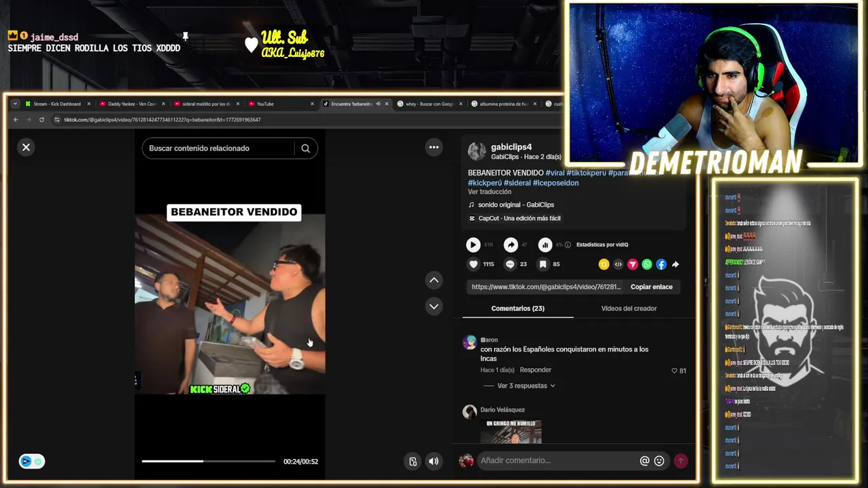The image size is (868, 488).
Task: Click the yellow repost icon
Action: click(604, 264)
